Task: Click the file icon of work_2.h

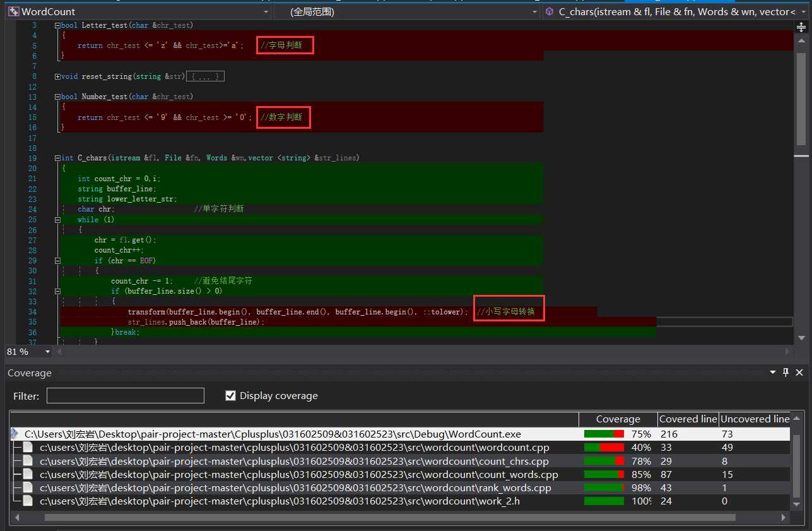Action: coord(28,500)
